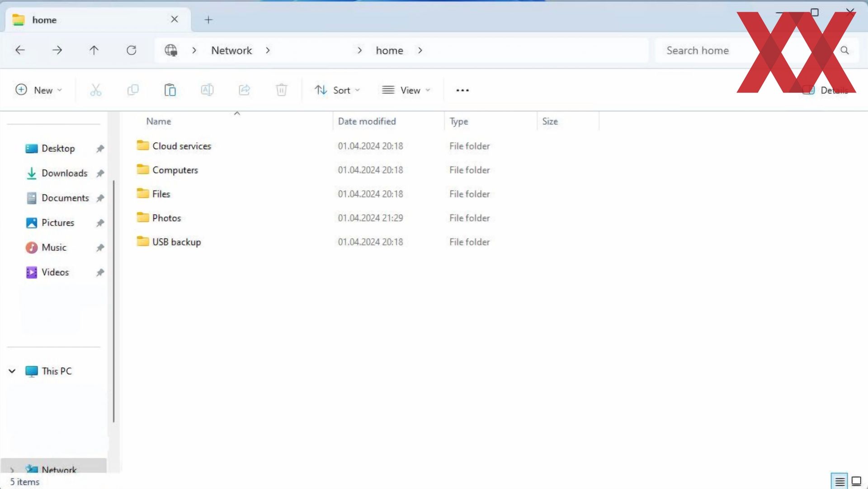Screen dimensions: 868x489
Task: Click the Cut scissors icon
Action: pos(95,90)
